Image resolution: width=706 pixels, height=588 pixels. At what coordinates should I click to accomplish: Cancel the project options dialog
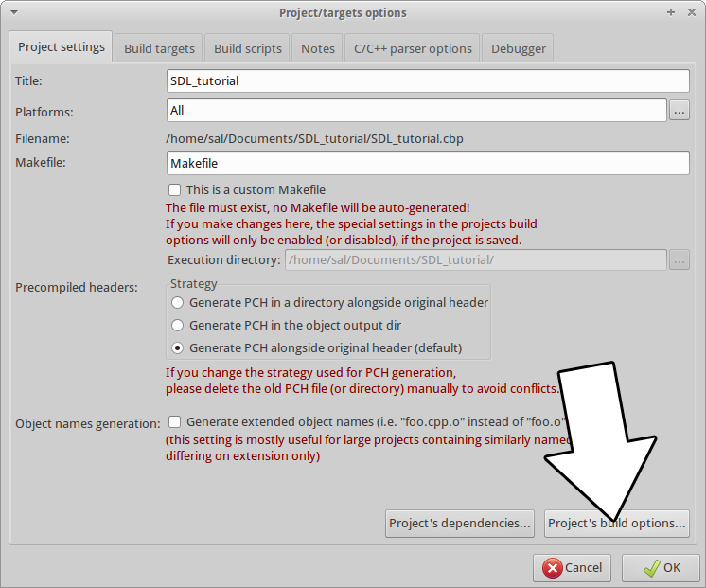click(x=572, y=568)
